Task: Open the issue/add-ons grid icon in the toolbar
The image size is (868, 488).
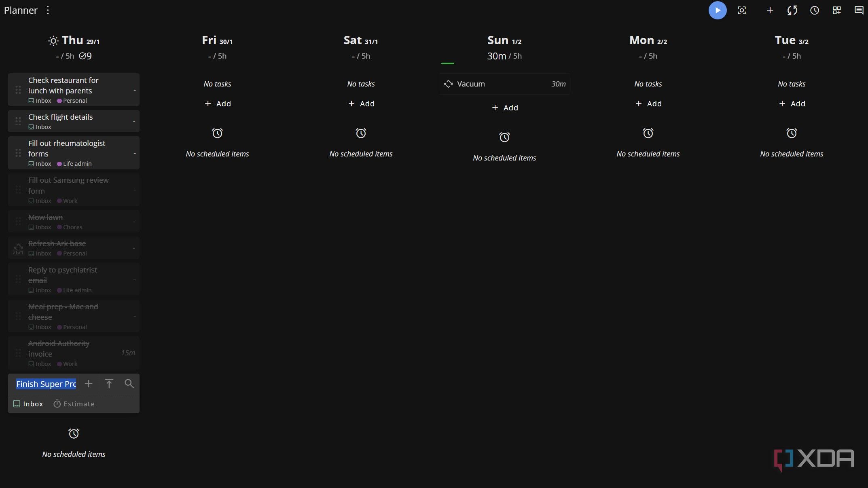Action: coord(836,11)
